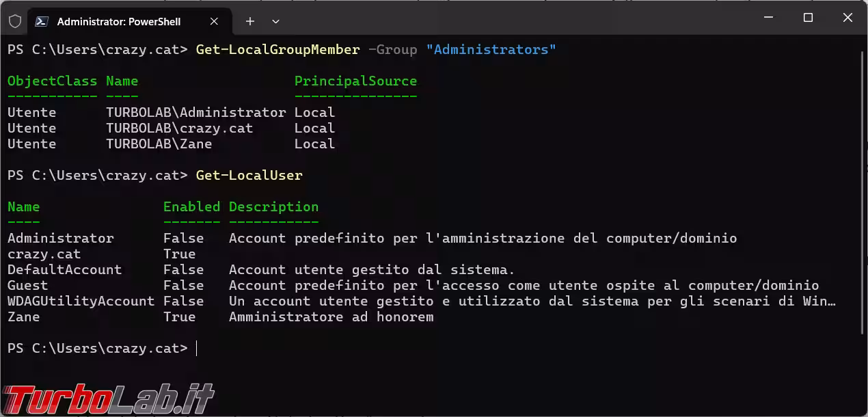Close the Windows Terminal window
868x417 pixels.
pos(847,18)
